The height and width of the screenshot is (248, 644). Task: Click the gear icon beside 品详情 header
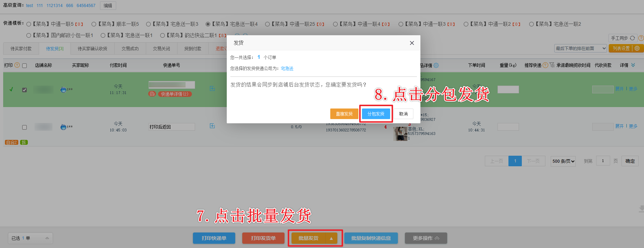(x=436, y=65)
